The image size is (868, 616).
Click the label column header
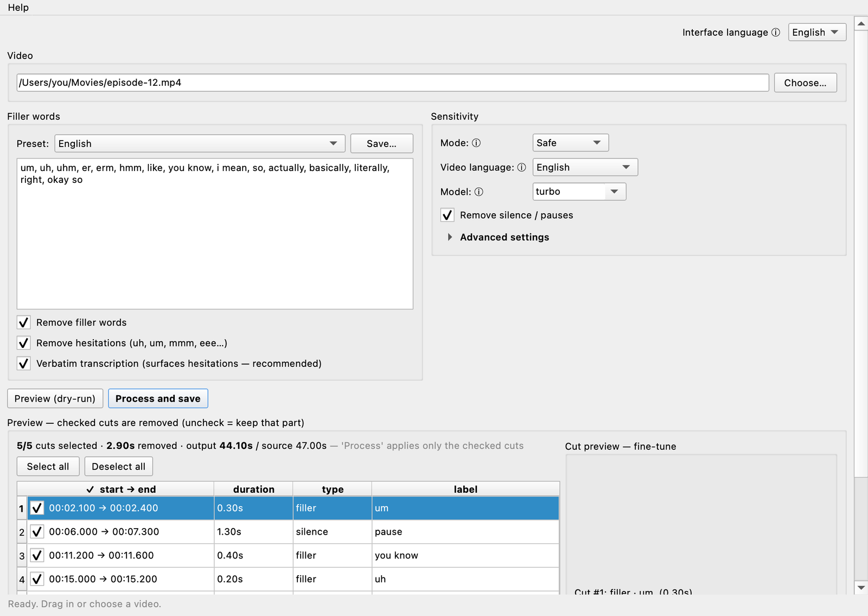tap(465, 489)
